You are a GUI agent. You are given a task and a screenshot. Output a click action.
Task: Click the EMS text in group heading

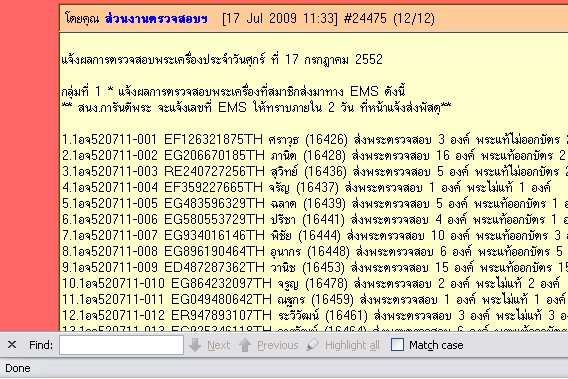(x=364, y=91)
